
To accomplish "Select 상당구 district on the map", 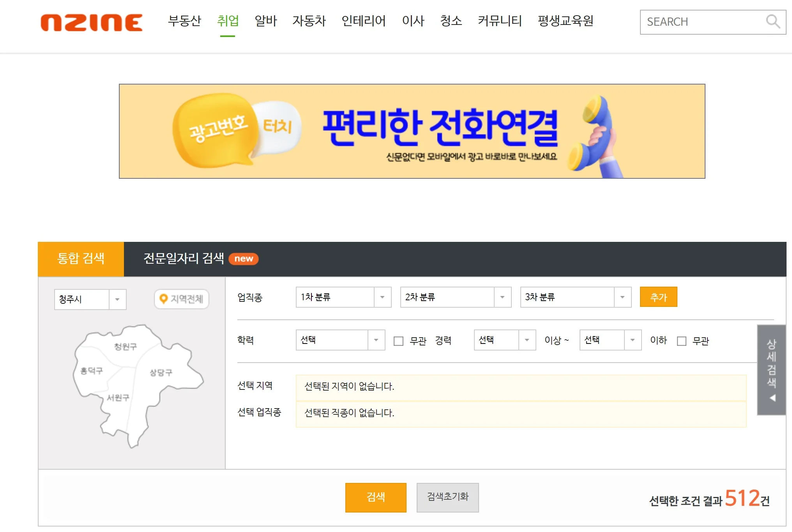I will coord(161,372).
